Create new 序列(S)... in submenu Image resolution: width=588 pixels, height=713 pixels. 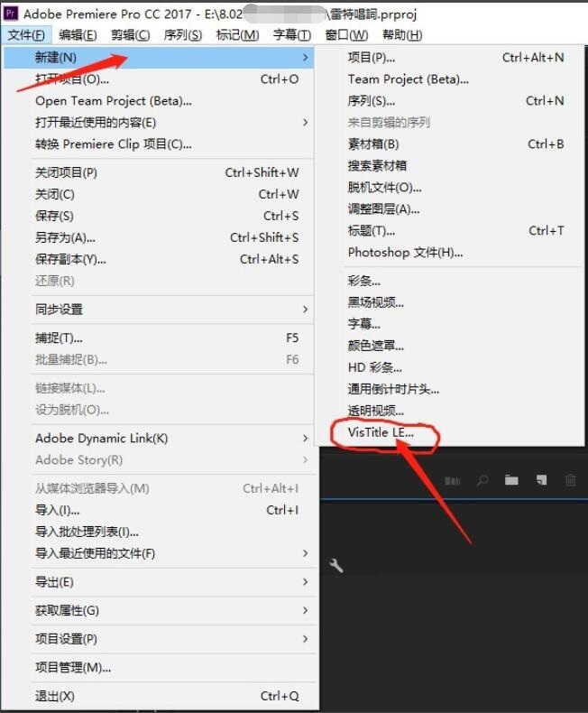[450, 101]
